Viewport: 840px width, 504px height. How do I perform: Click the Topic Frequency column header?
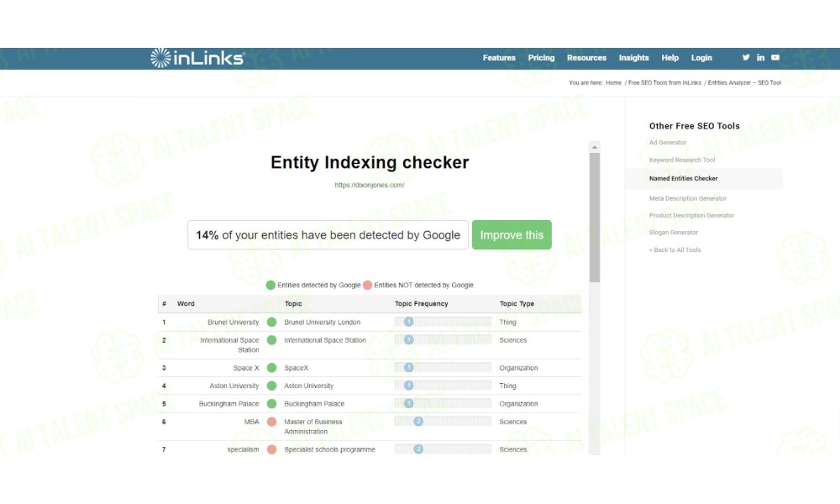tap(421, 304)
